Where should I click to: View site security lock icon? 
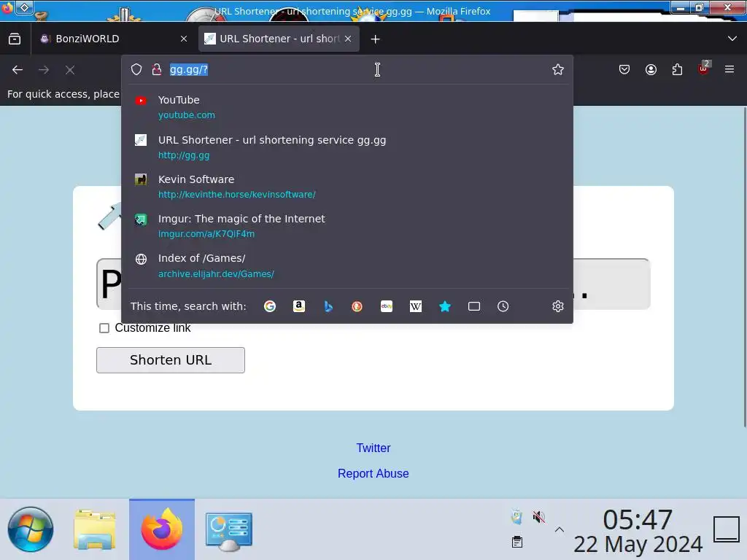pyautogui.click(x=157, y=69)
